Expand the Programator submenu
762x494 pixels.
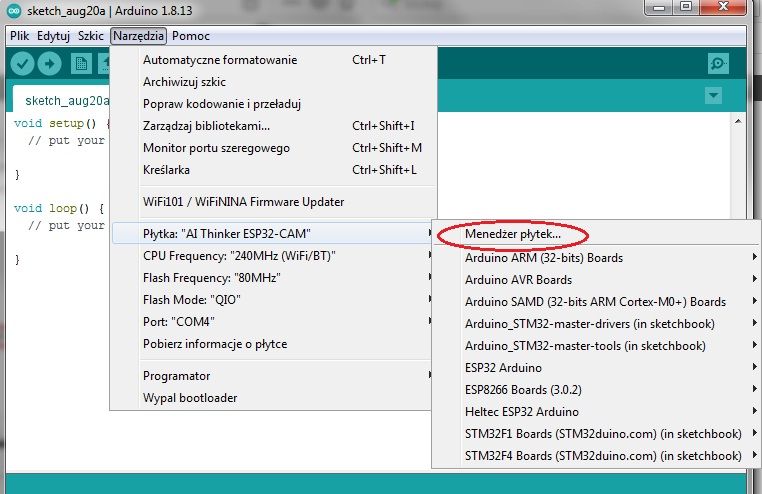pyautogui.click(x=272, y=376)
